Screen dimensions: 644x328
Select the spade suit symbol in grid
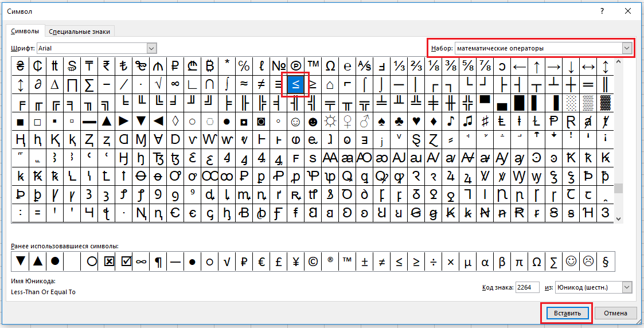[382, 122]
